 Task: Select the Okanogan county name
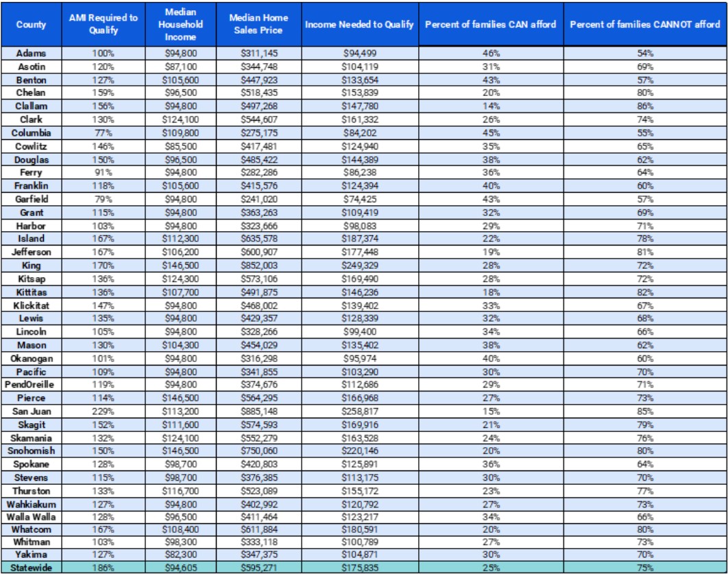[31, 359]
